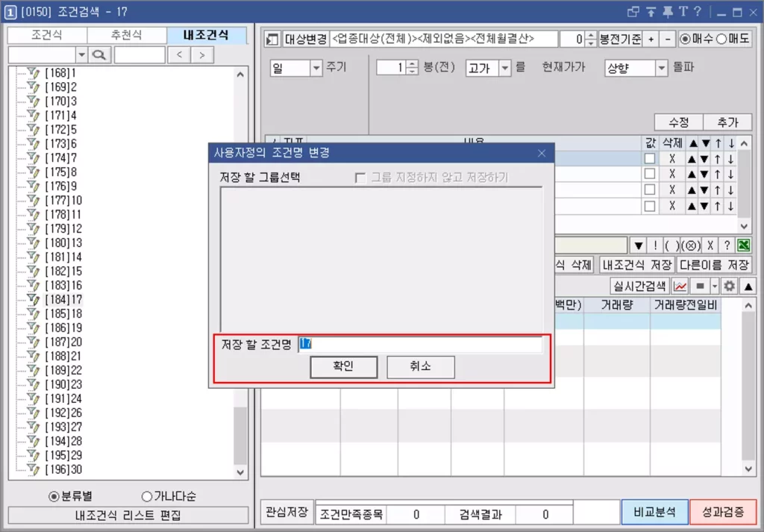Open the 일 period dropdown
Image resolution: width=764 pixels, height=532 pixels.
coord(316,68)
